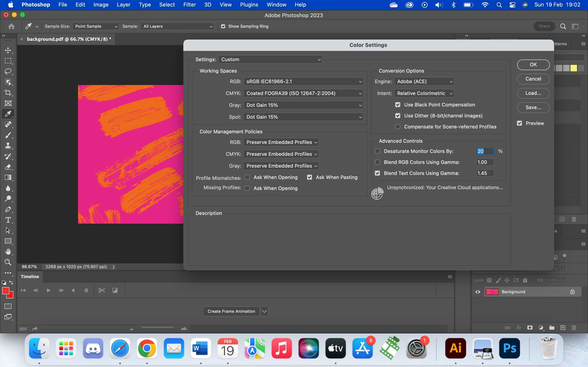This screenshot has height=367, width=588.
Task: Click the Load... button
Action: tap(533, 93)
